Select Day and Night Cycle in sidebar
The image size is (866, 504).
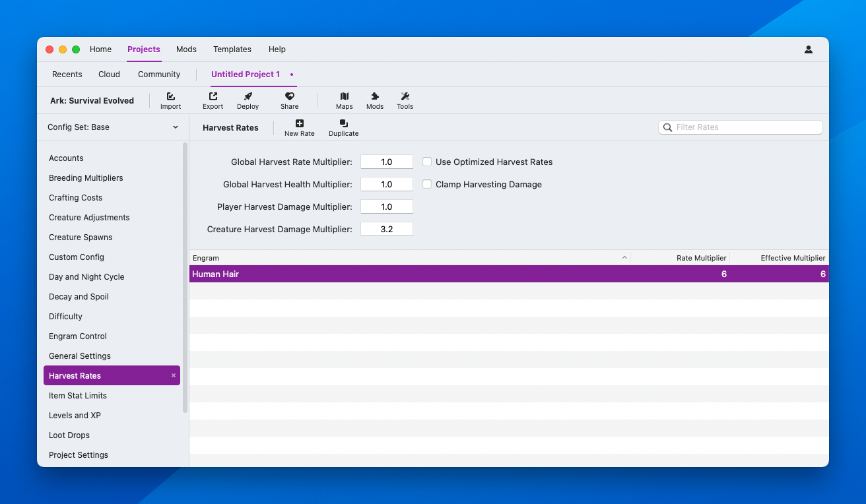(x=112, y=277)
